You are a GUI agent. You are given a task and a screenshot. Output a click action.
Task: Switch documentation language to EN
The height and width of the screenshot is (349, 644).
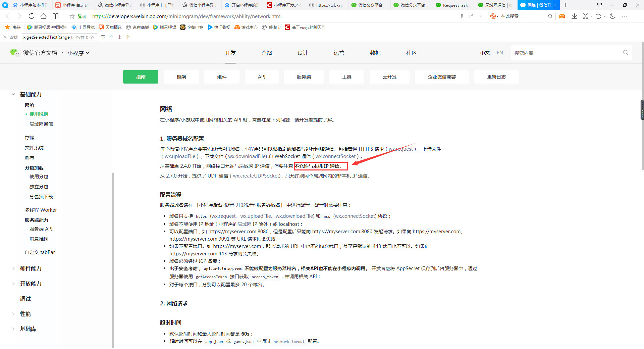tap(500, 53)
